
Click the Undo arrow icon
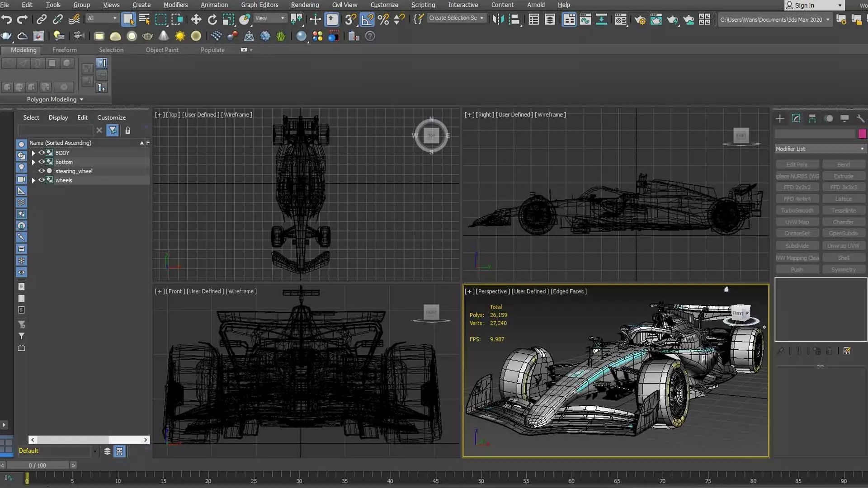(6, 19)
